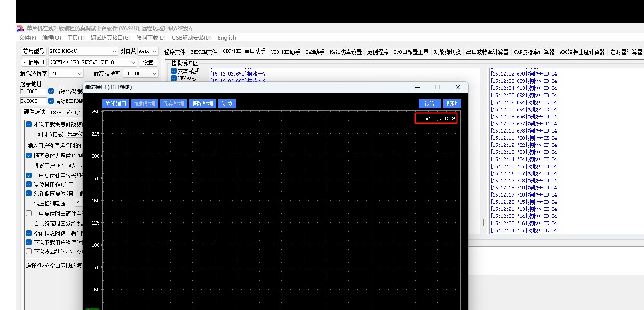This screenshot has height=310, width=644.
Task: Toggle 允许低压复位 checkbox
Action: (x=29, y=193)
